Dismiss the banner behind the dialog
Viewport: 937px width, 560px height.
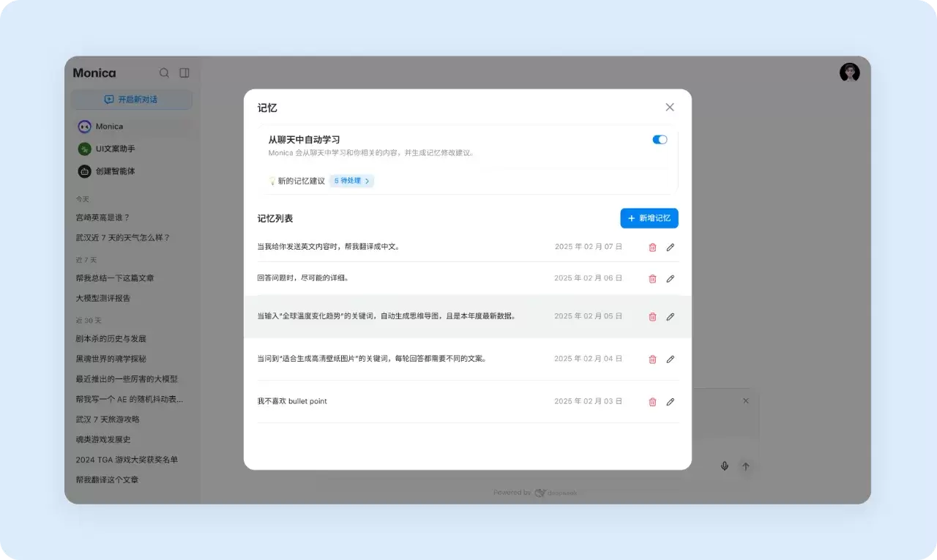click(x=746, y=401)
